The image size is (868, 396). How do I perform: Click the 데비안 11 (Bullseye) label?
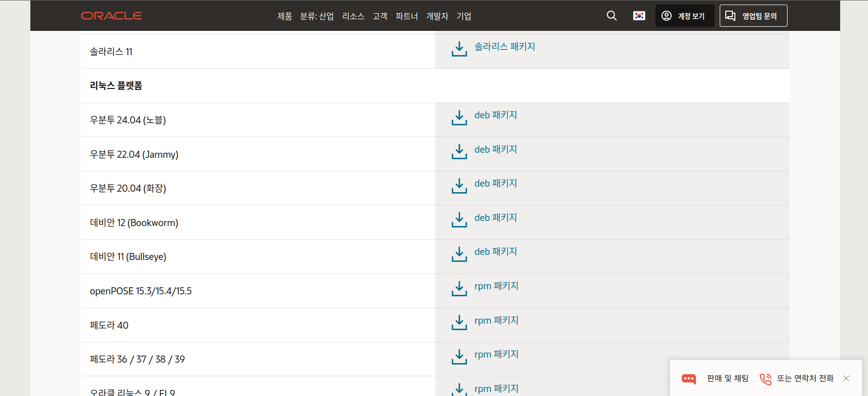coord(128,257)
